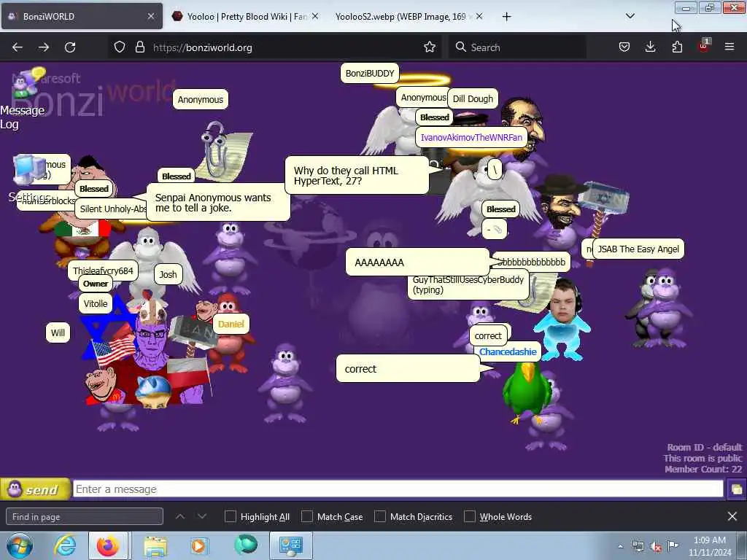Open Windows Media Player from taskbar
The image size is (747, 560).
click(x=198, y=545)
